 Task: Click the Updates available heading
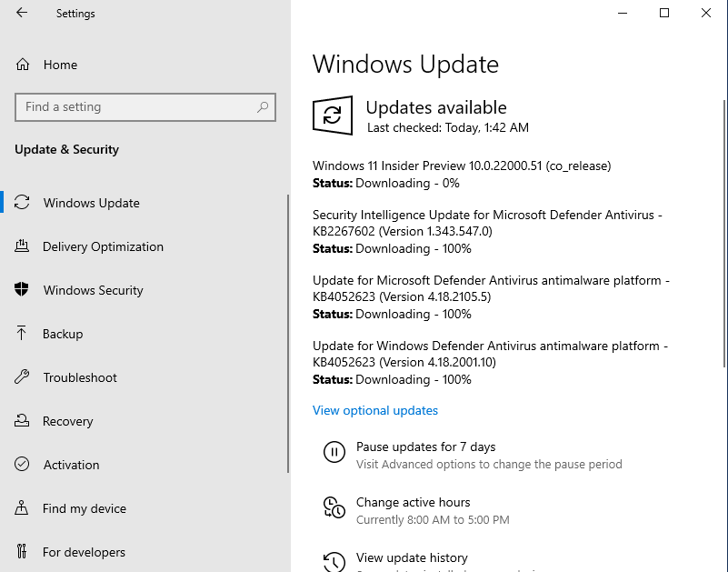tap(436, 107)
